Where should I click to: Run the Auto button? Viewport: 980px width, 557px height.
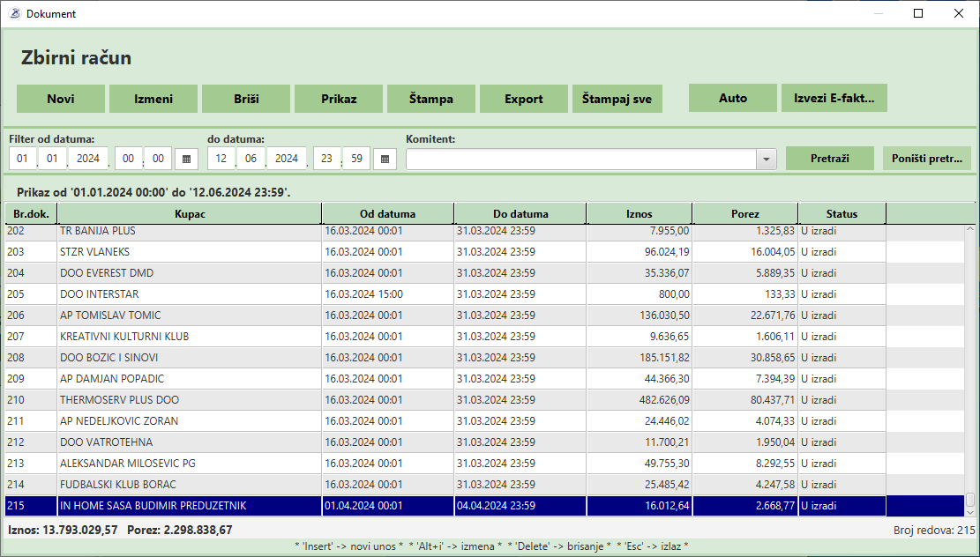pyautogui.click(x=733, y=98)
